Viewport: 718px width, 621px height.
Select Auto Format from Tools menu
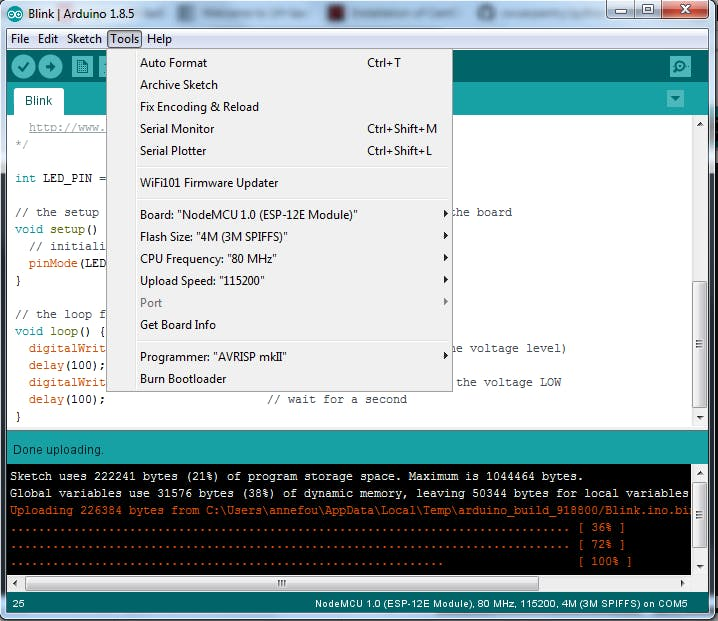point(174,63)
